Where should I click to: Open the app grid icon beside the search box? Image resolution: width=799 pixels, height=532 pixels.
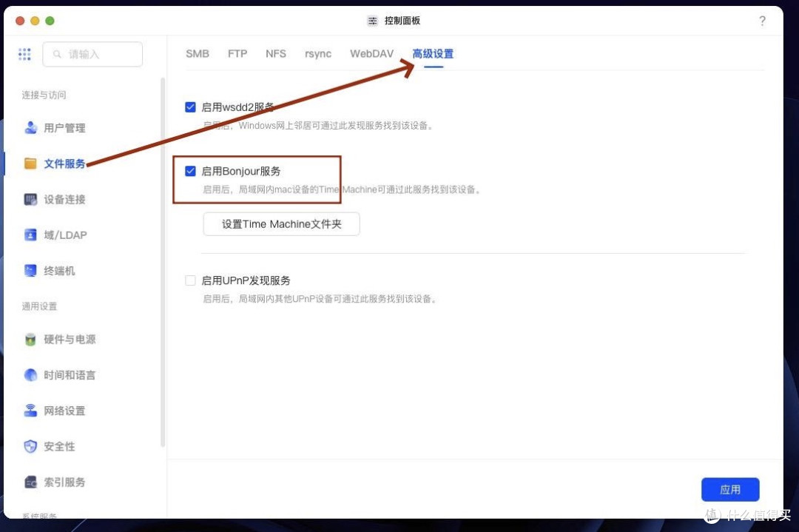pyautogui.click(x=24, y=54)
